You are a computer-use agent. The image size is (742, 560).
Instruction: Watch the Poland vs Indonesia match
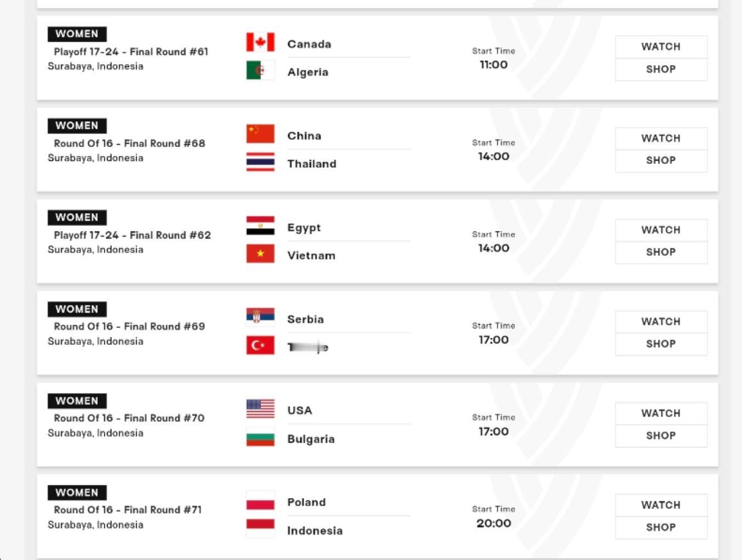pos(661,505)
